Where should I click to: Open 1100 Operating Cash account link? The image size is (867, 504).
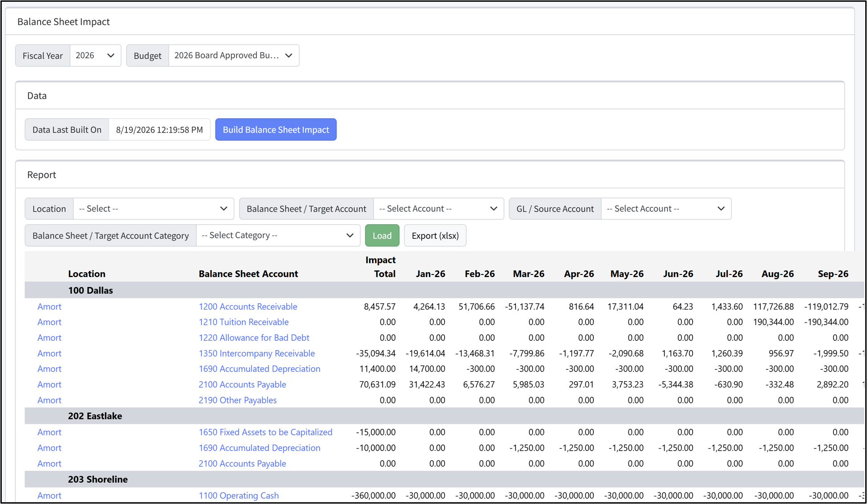pos(239,496)
